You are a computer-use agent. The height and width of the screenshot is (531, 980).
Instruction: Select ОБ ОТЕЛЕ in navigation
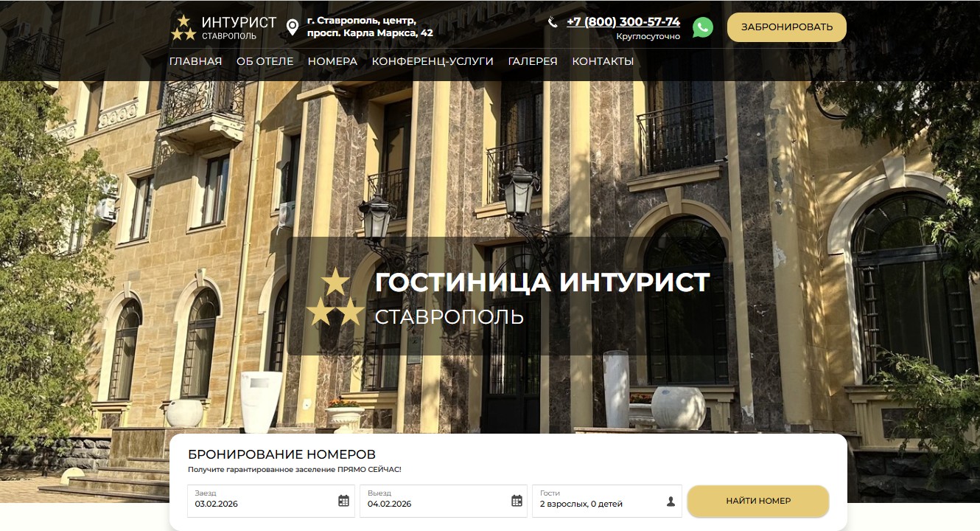(265, 61)
